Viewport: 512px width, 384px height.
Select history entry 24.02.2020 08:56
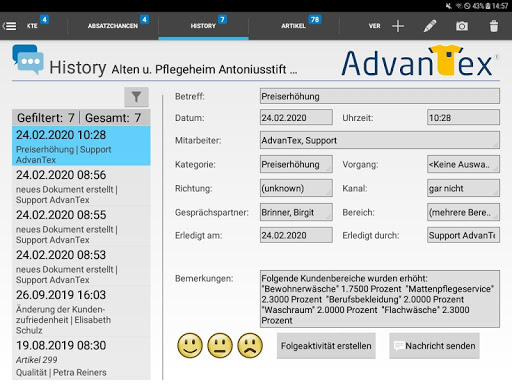click(81, 186)
